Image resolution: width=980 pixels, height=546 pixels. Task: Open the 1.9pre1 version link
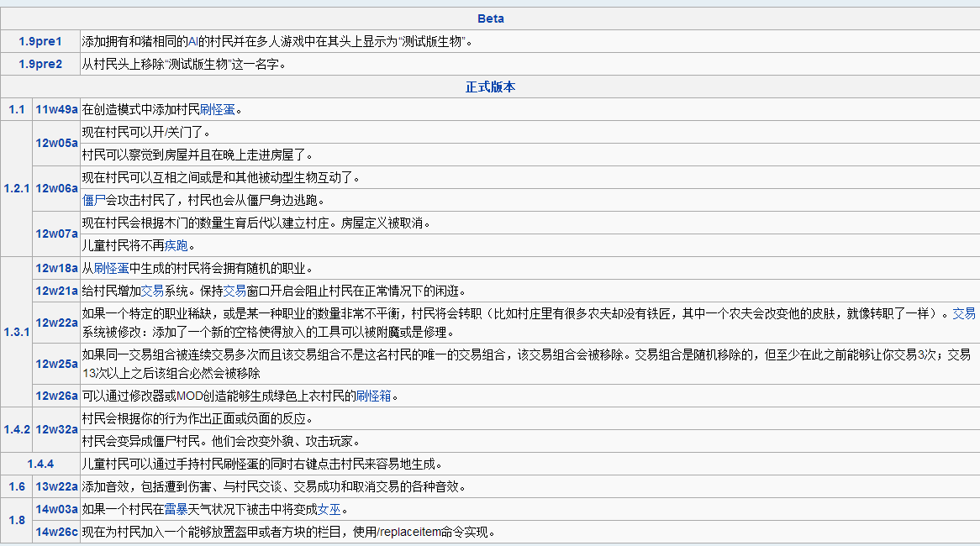40,41
